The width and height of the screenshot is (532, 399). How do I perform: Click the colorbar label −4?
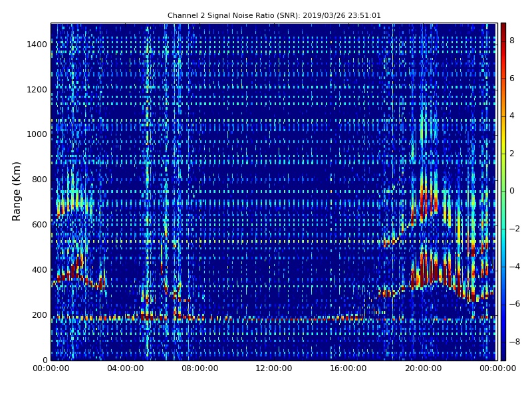515,267
